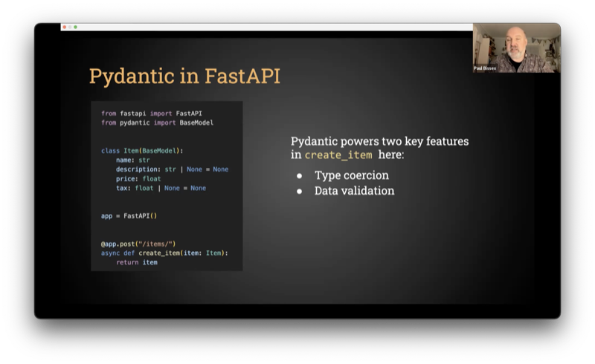This screenshot has width=595, height=364.
Task: Click the yellow 'create_item' inline code text
Action: (x=338, y=155)
